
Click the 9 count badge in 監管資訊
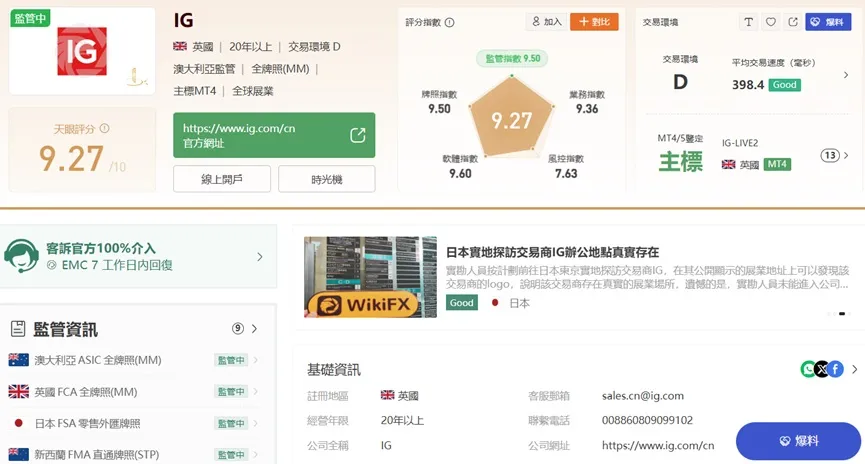click(237, 329)
